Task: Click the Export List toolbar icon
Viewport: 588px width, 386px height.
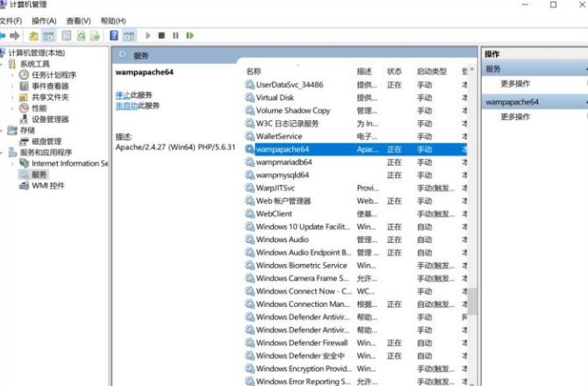Action: click(x=95, y=36)
